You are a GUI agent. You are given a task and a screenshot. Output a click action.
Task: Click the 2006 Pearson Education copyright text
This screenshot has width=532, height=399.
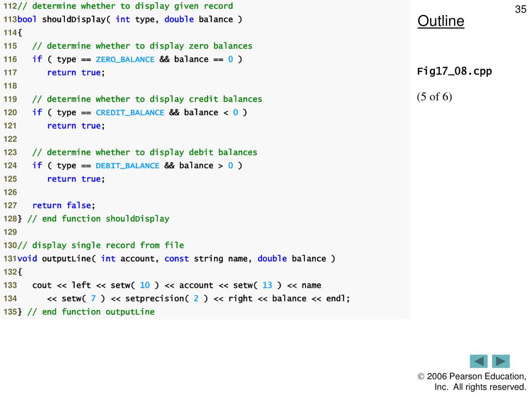[x=472, y=382]
